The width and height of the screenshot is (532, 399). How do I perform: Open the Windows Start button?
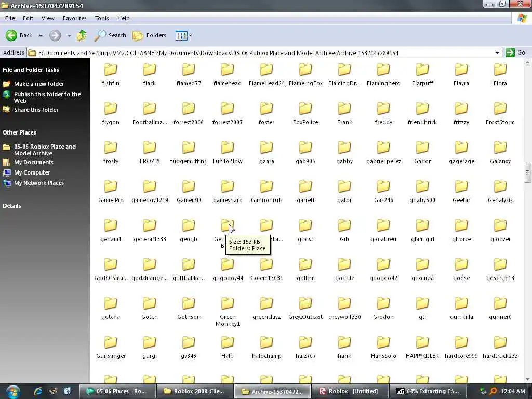(13, 392)
